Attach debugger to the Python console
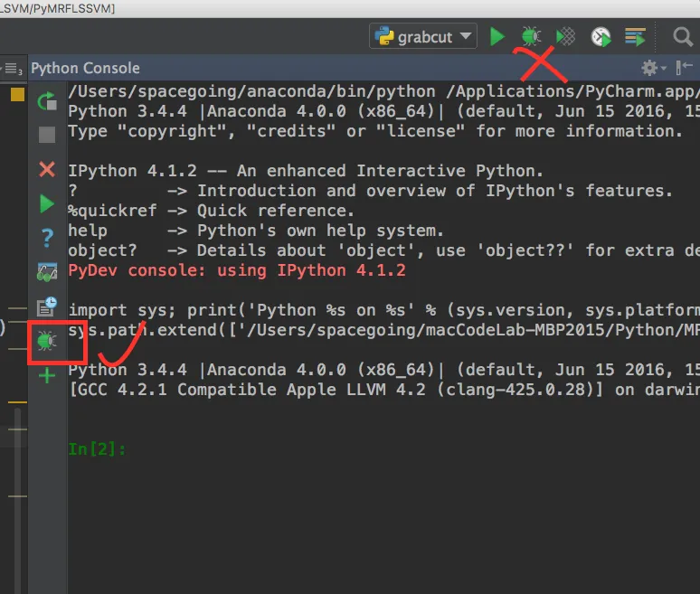The image size is (700, 594). tap(47, 342)
